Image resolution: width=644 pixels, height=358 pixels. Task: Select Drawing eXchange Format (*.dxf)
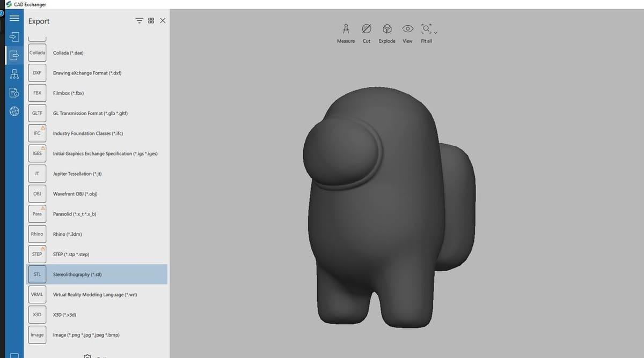97,73
